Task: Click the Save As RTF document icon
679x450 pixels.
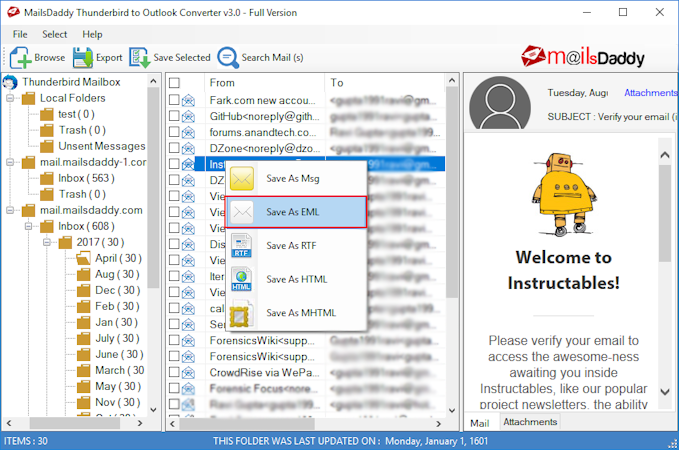Action: (x=241, y=246)
